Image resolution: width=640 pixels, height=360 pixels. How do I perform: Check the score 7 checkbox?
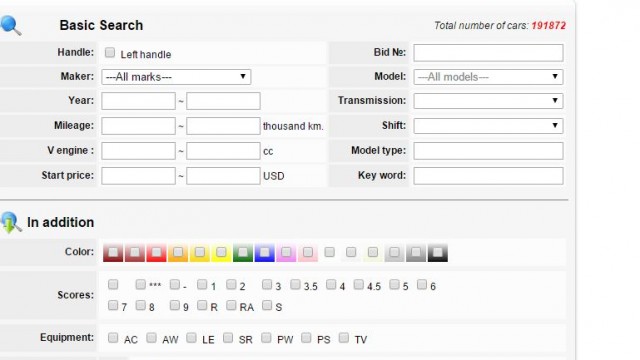pyautogui.click(x=113, y=305)
